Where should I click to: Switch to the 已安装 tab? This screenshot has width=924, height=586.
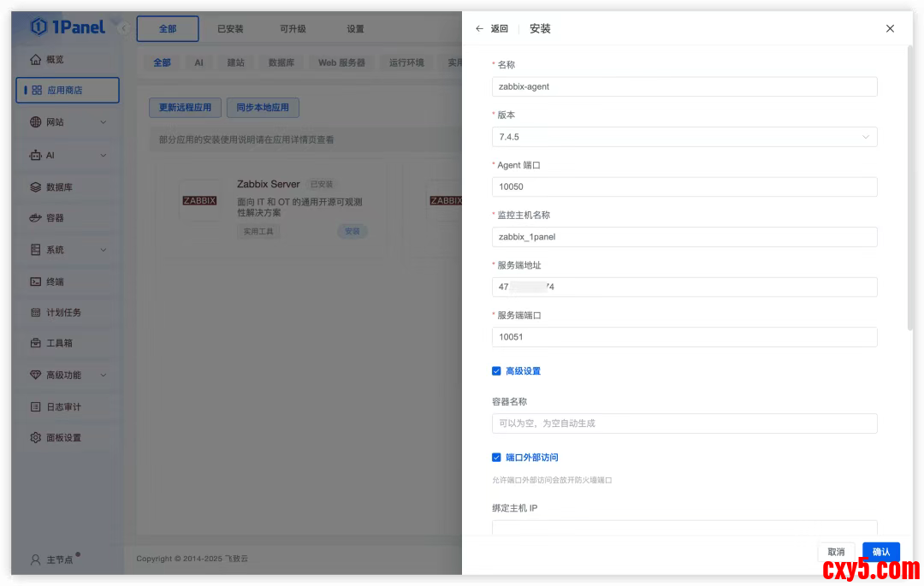[230, 29]
